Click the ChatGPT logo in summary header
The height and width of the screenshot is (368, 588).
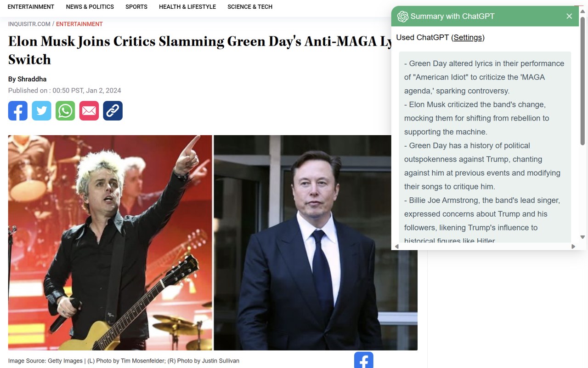point(403,17)
